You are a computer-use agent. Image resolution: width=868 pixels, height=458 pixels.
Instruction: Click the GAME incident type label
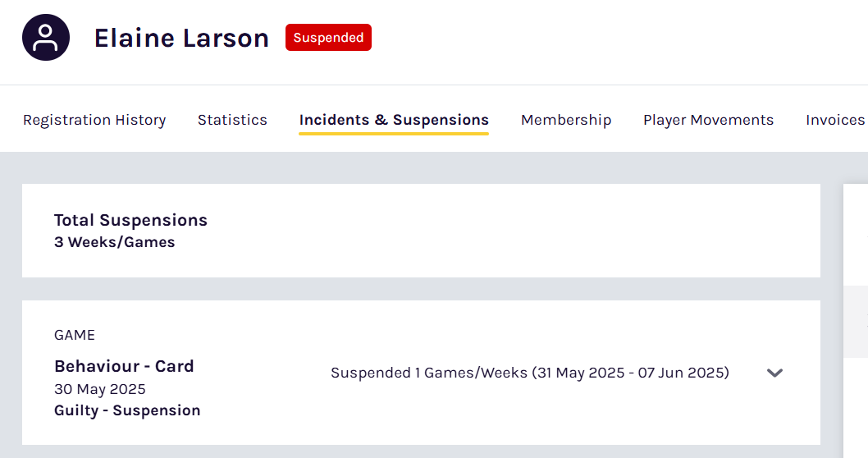pos(75,335)
